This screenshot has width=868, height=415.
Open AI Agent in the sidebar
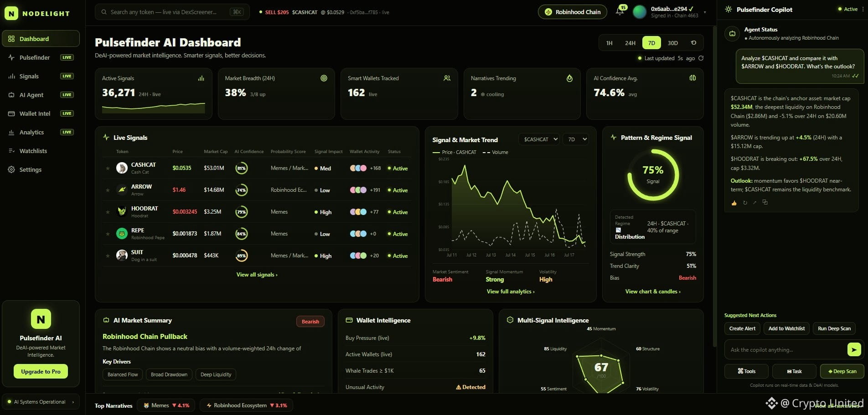click(x=41, y=95)
